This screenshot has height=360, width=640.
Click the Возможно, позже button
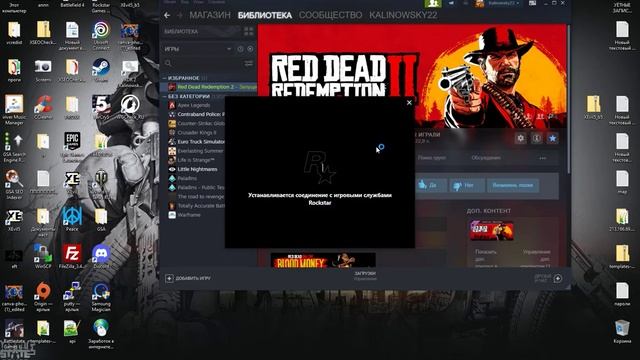(513, 185)
